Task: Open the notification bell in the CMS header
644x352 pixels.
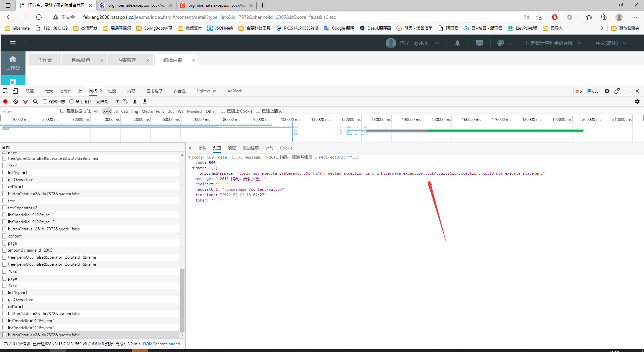Action: tap(457, 43)
